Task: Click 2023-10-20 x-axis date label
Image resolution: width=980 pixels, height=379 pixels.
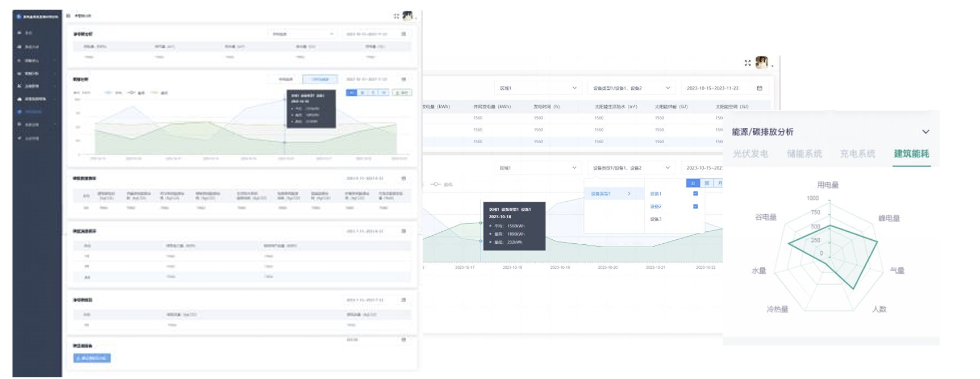Action: point(608,267)
